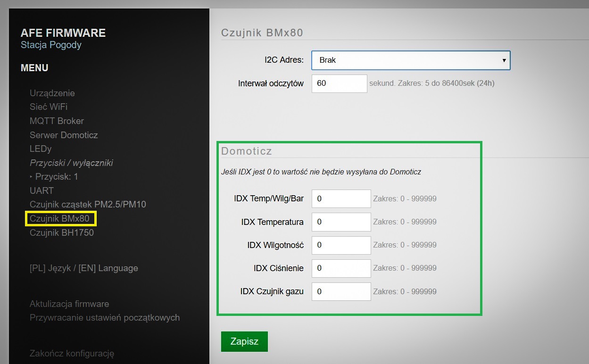Screen dimensions: 589x364
Task: Go to Sieć WiFi settings
Action: pyautogui.click(x=49, y=107)
